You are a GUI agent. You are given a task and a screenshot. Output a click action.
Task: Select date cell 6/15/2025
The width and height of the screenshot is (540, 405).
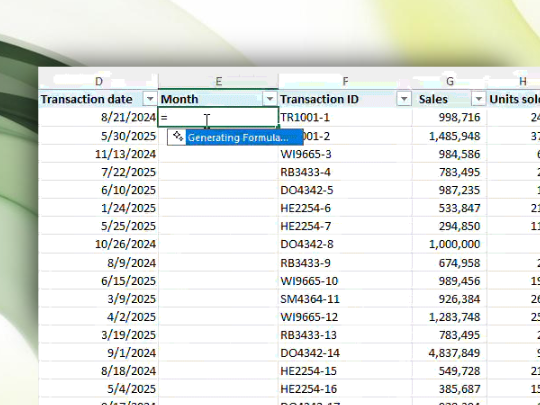pyautogui.click(x=98, y=281)
